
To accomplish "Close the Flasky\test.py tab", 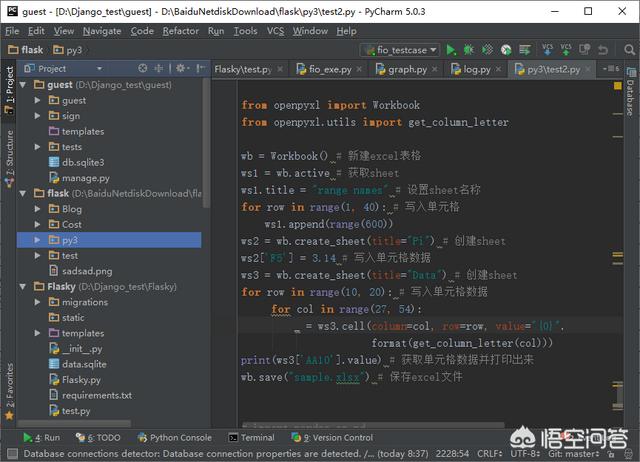I will click(280, 69).
